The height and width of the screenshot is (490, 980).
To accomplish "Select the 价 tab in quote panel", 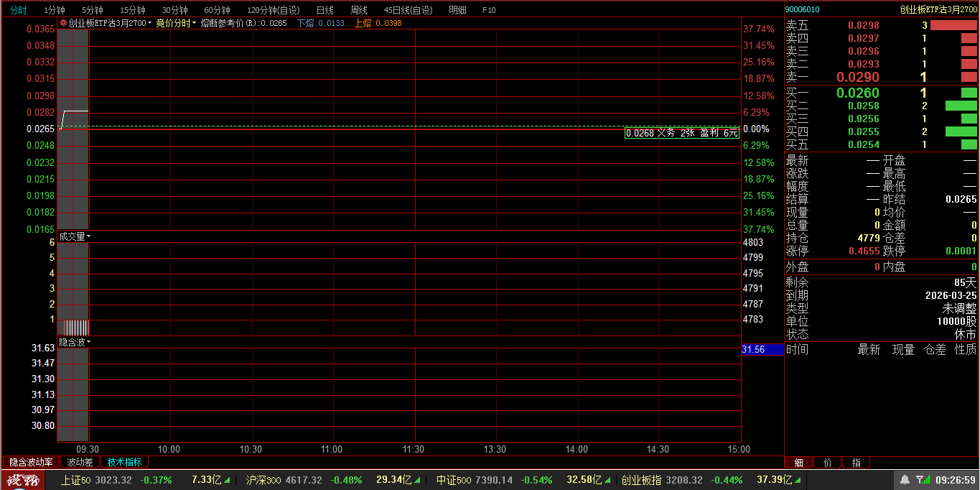I will [x=828, y=463].
